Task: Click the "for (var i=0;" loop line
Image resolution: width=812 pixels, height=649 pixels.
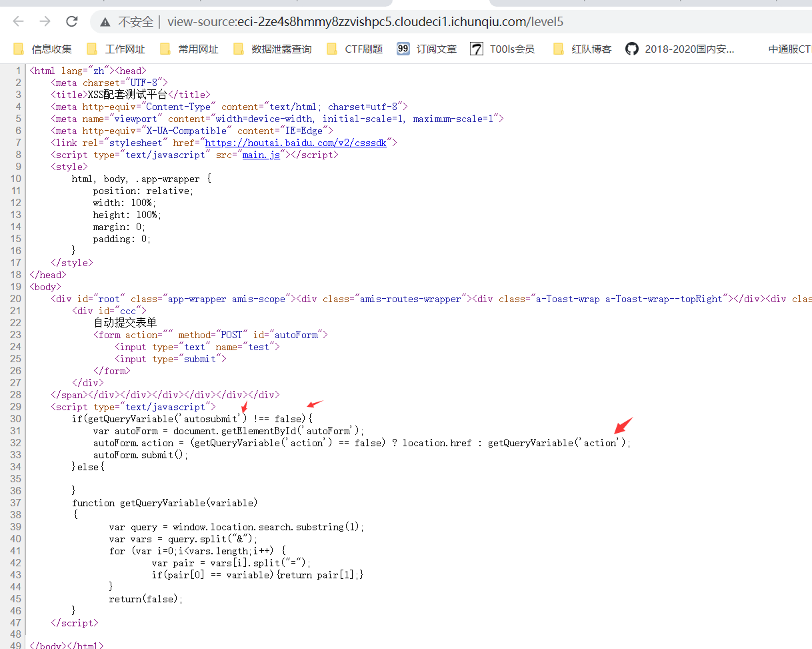Action: pyautogui.click(x=198, y=551)
